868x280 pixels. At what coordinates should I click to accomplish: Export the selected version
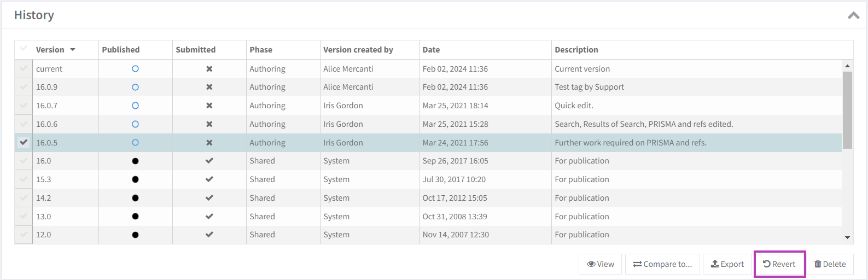coord(727,264)
